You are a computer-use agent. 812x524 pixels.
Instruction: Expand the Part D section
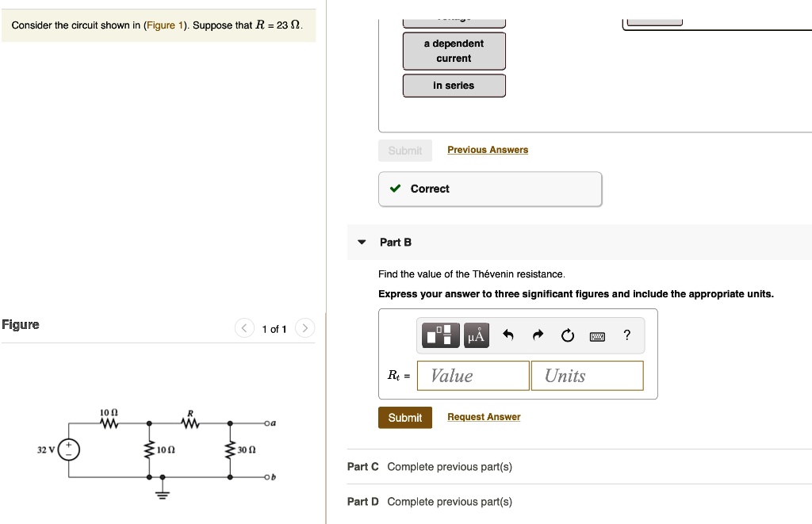point(362,502)
